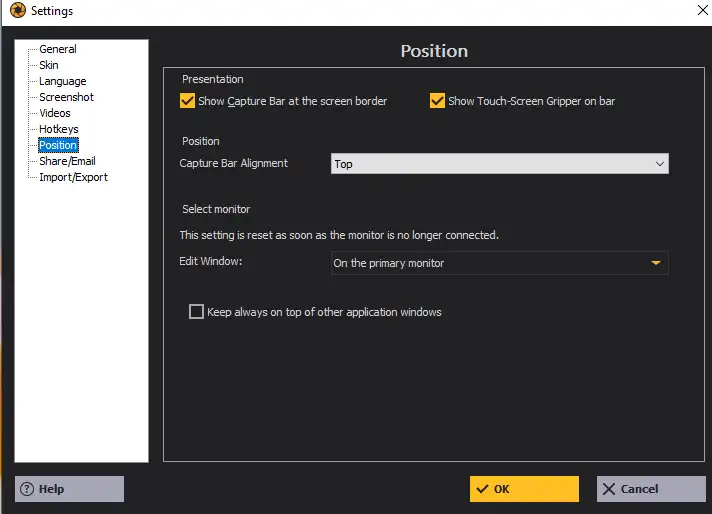Select Screenshot in the settings tree
The width and height of the screenshot is (712, 514).
[66, 97]
